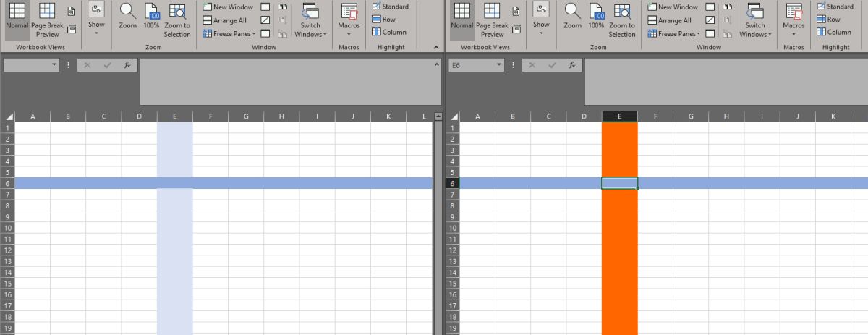This screenshot has height=335, width=868.
Task: Enable Column highlight in the right window
Action: point(834,32)
